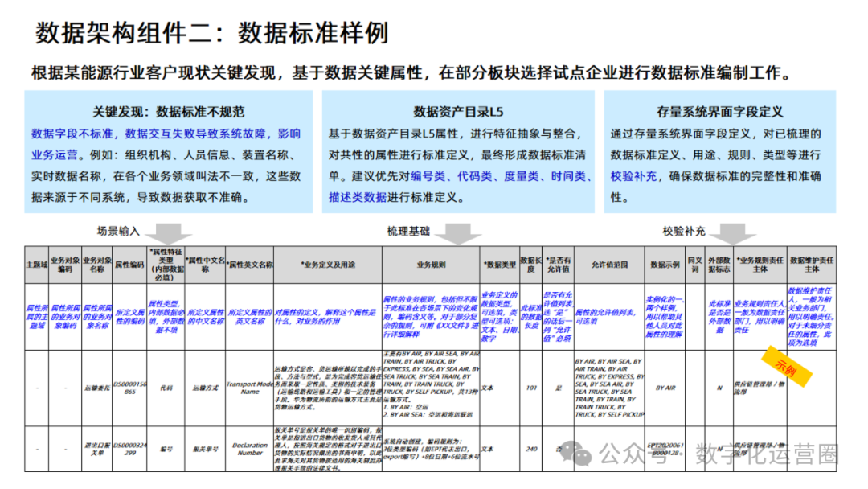
Task: Click the blue text 校验补充 in the right box
Action: pyautogui.click(x=633, y=176)
